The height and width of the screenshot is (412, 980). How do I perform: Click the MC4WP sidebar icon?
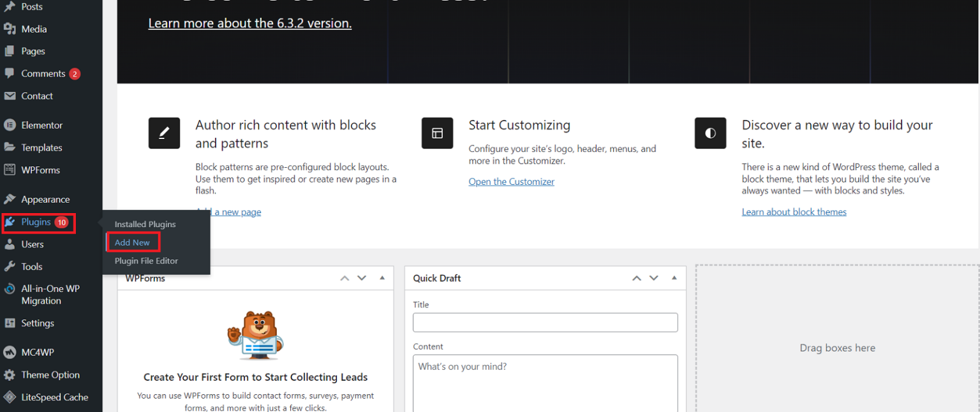tap(8, 352)
